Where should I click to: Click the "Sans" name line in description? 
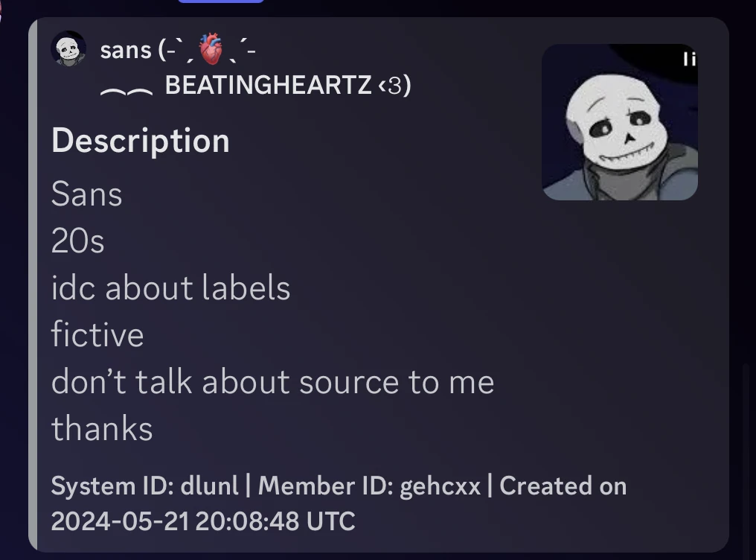tap(86, 195)
